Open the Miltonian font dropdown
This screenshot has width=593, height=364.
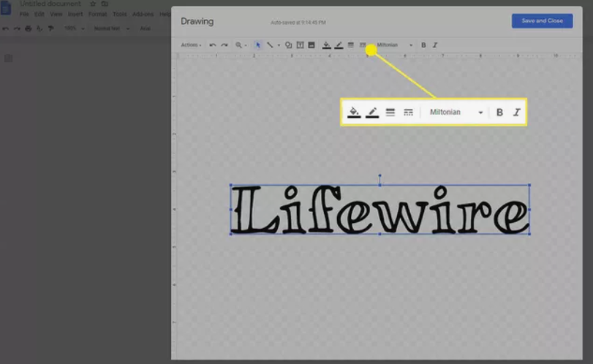pos(394,45)
